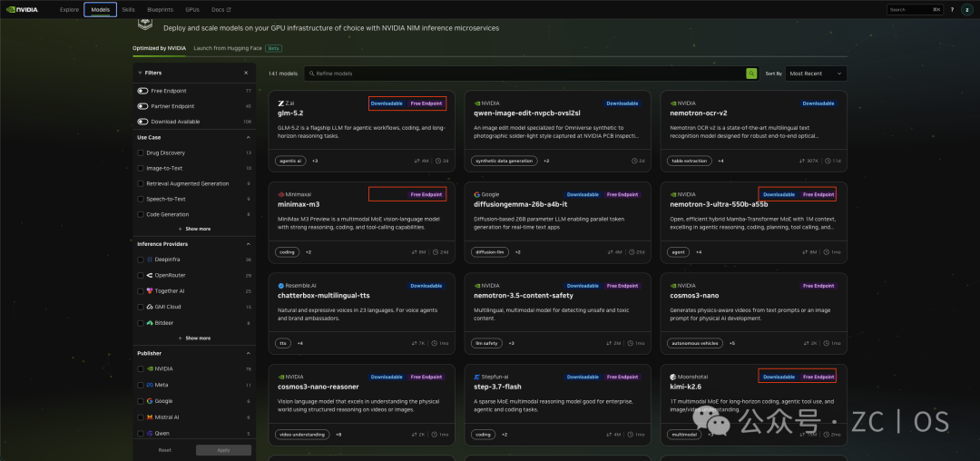Image resolution: width=980 pixels, height=461 pixels.
Task: Click the Bitdeer provider icon
Action: click(x=150, y=323)
